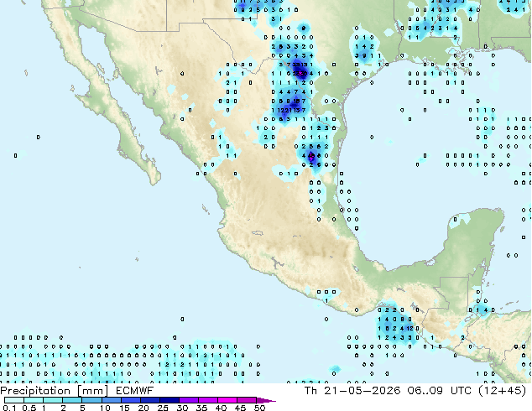Choose the 40–45 mm legend swatch
This screenshot has width=532, height=411.
[227, 400]
